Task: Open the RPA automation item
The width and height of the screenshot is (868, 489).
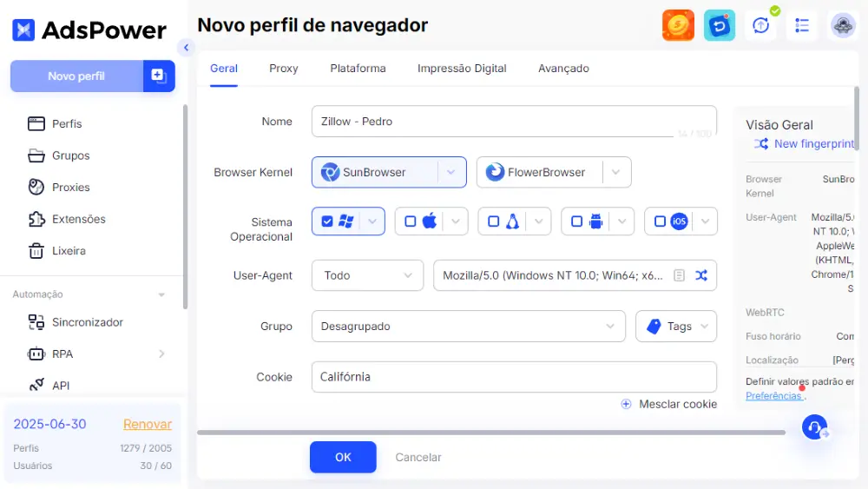Action: coord(50,354)
